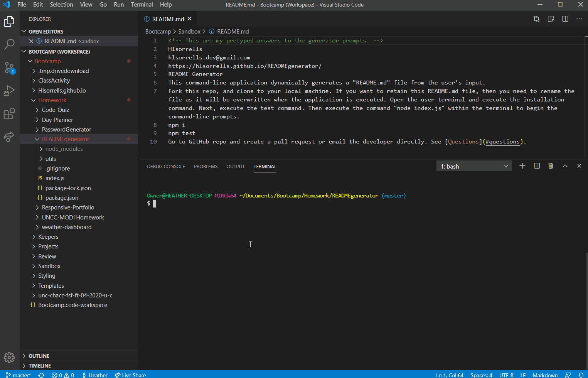Change language mode from Markdown

pos(545,375)
